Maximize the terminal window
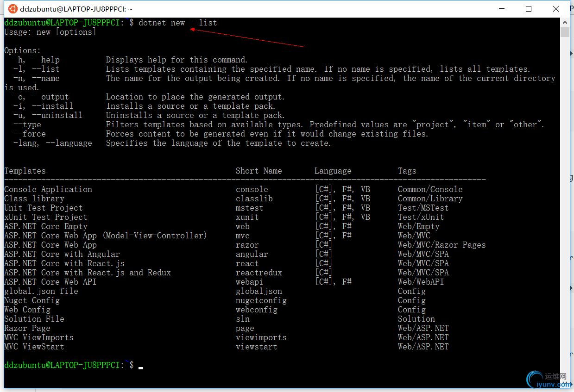574x392 pixels. pyautogui.click(x=529, y=9)
